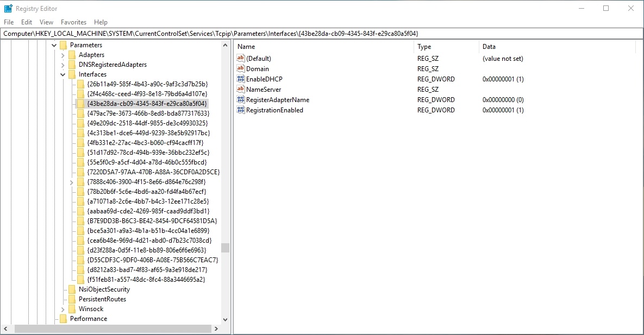This screenshot has width=644, height=335.
Task: Expand the {7888c406-3900-4f15...} key
Action: (x=72, y=182)
